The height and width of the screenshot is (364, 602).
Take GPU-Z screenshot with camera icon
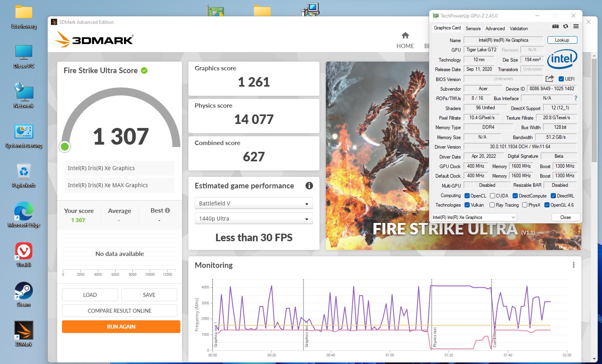coord(556,26)
